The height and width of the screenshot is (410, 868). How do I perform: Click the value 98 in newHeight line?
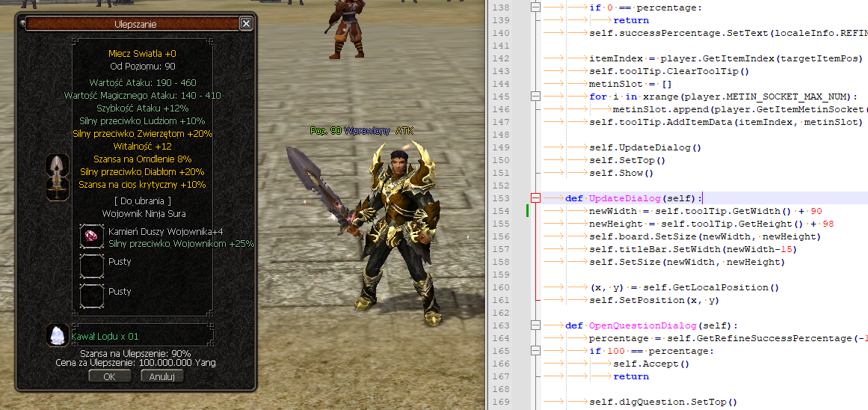point(828,224)
